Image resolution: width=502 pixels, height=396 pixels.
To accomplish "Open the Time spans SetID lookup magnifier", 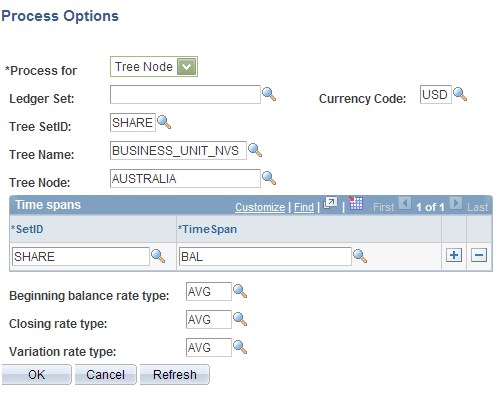I will point(158,256).
